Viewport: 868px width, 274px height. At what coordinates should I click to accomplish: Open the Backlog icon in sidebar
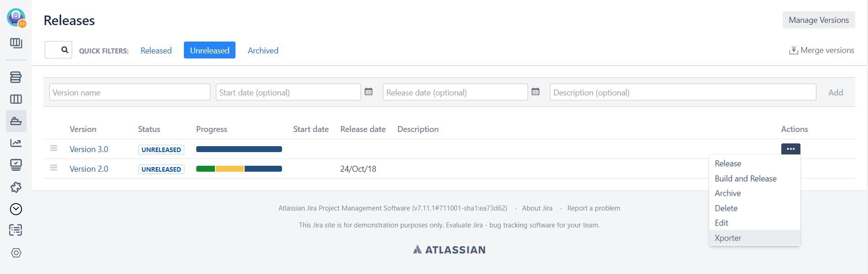point(16,77)
